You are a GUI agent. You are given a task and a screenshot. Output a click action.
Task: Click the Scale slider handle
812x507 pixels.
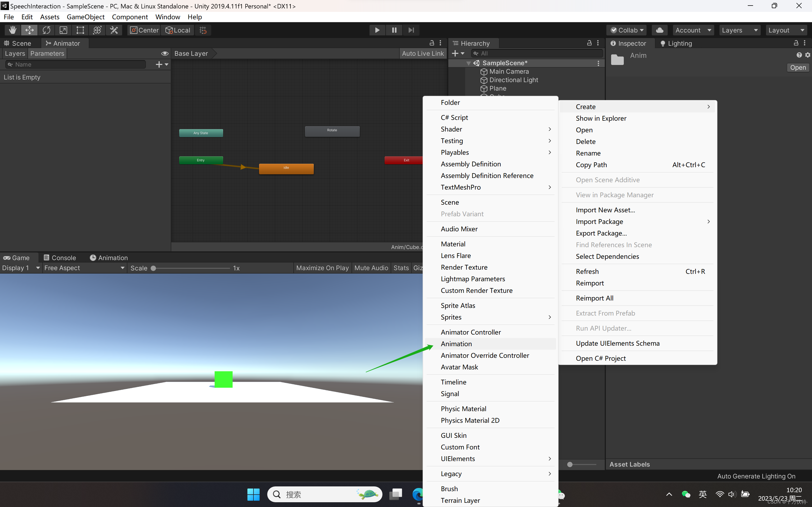point(153,268)
